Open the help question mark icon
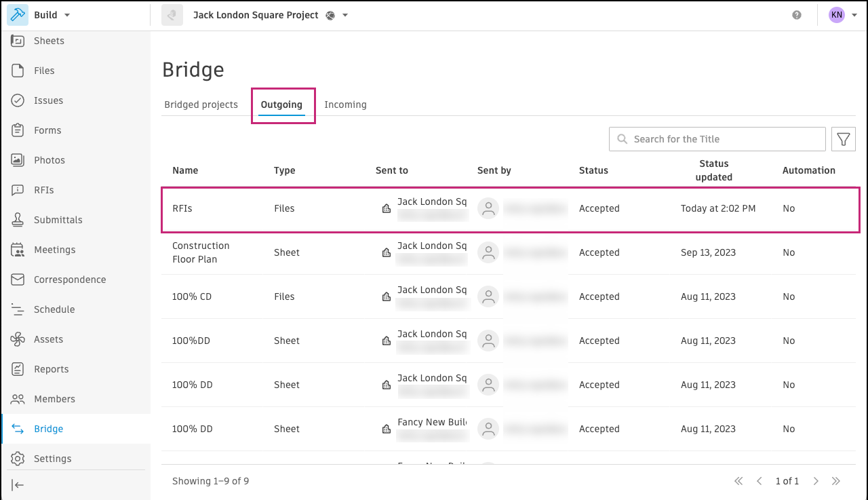This screenshot has width=868, height=500. pyautogui.click(x=797, y=15)
